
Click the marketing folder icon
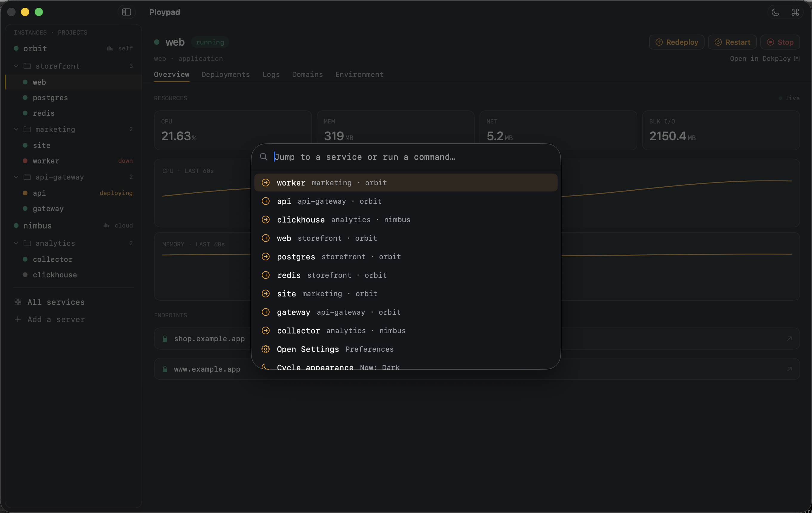pos(27,129)
